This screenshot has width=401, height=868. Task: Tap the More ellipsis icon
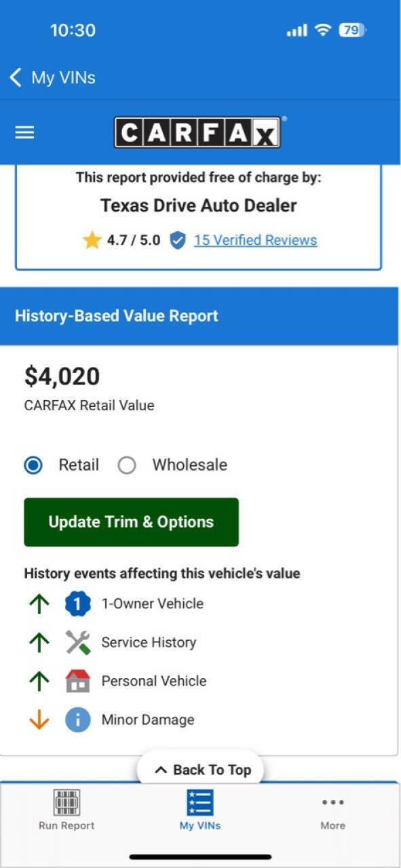click(332, 802)
